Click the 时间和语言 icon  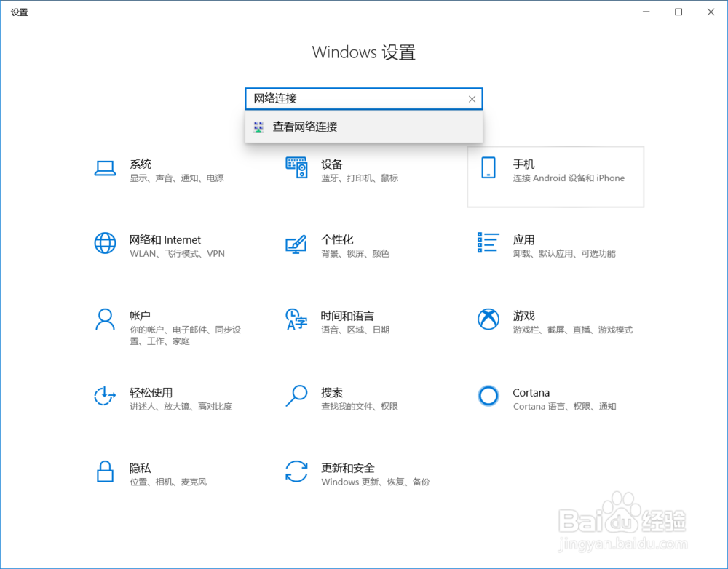coord(296,319)
